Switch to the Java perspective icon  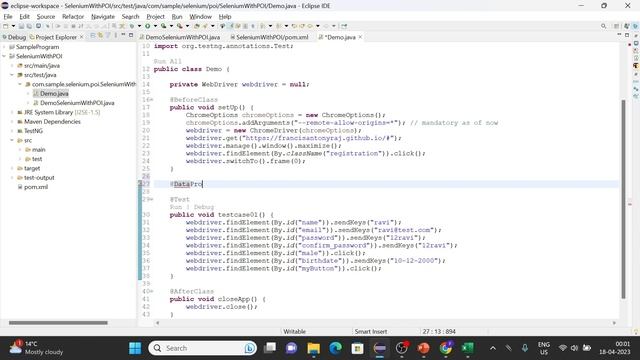click(x=627, y=26)
